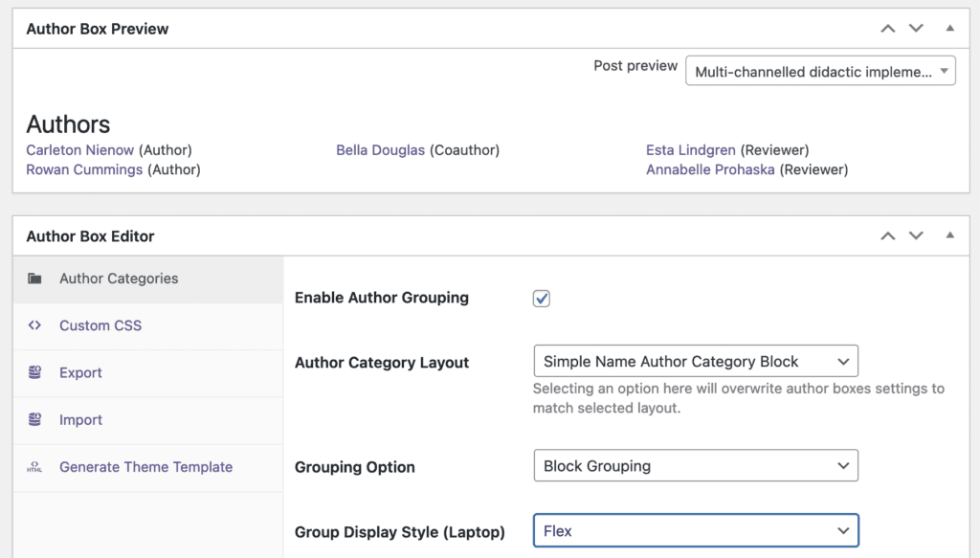Click the Author Categories folder icon
Screen dimensions: 980x558
(x=34, y=279)
